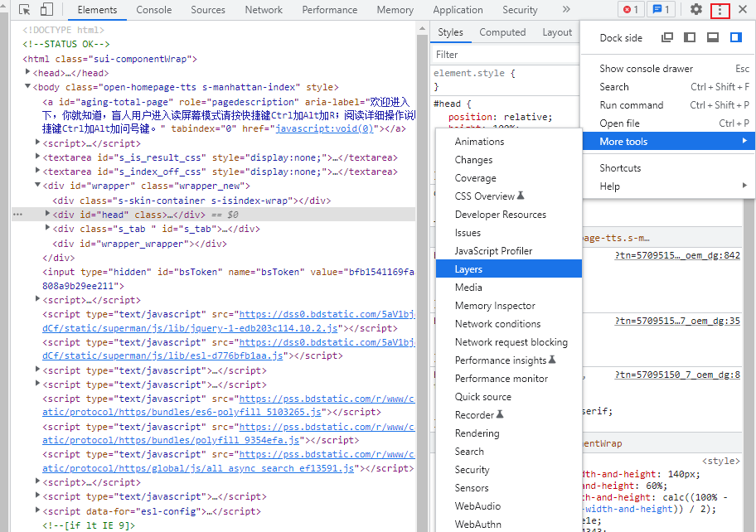The width and height of the screenshot is (756, 532).
Task: Open Rendering tool
Action: [x=509, y=433]
